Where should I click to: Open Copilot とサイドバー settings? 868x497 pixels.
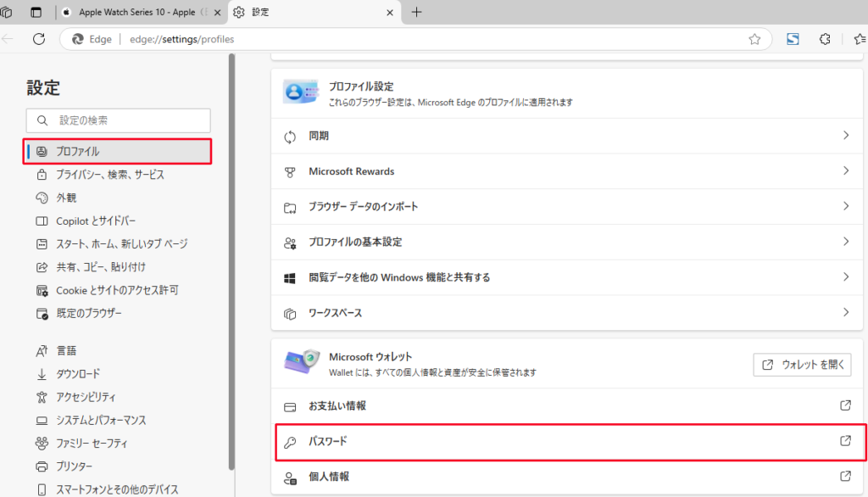[96, 221]
